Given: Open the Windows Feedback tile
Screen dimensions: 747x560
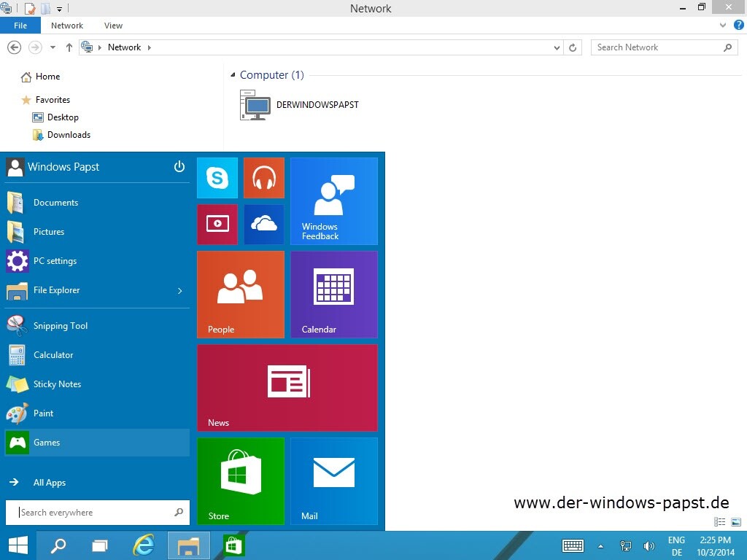Looking at the screenshot, I should pyautogui.click(x=333, y=201).
